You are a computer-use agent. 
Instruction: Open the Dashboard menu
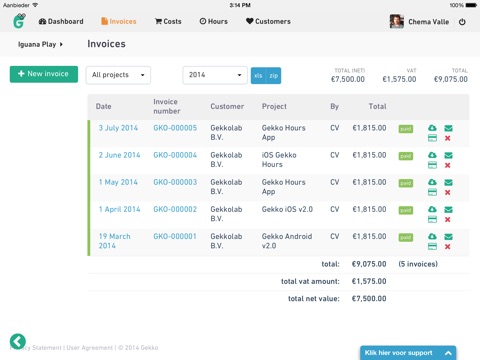[x=61, y=21]
